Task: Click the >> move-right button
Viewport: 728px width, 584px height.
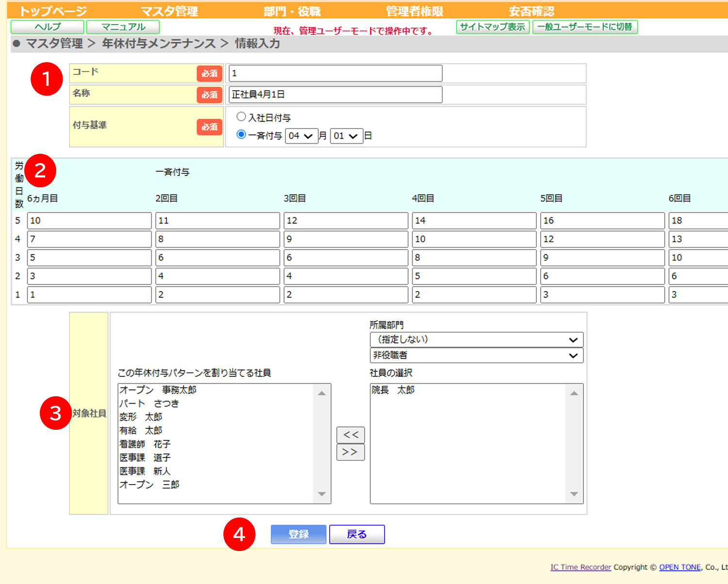Action: pos(350,452)
